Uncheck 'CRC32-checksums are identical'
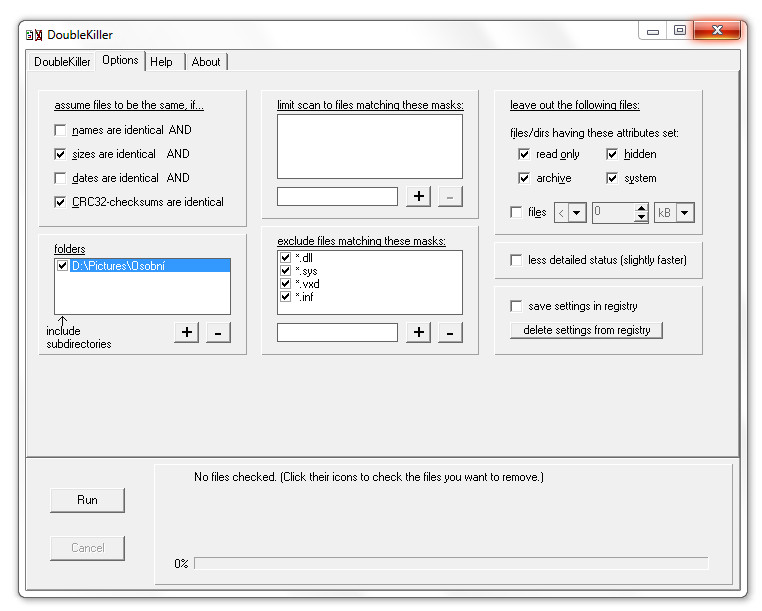This screenshot has width=762, height=611. [x=60, y=202]
